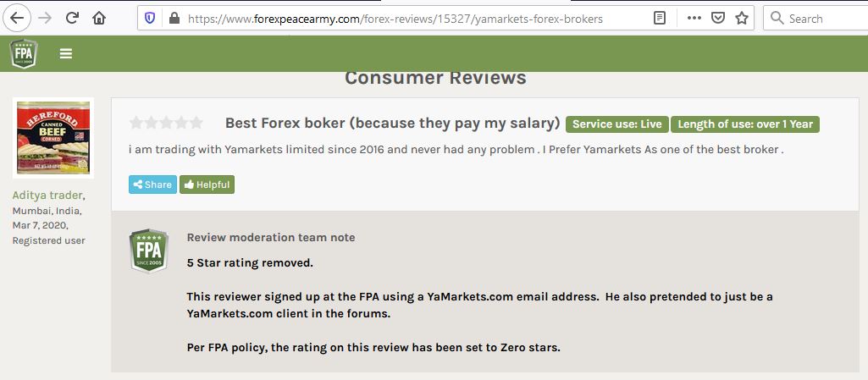Go to browser Home page icon

tap(99, 19)
